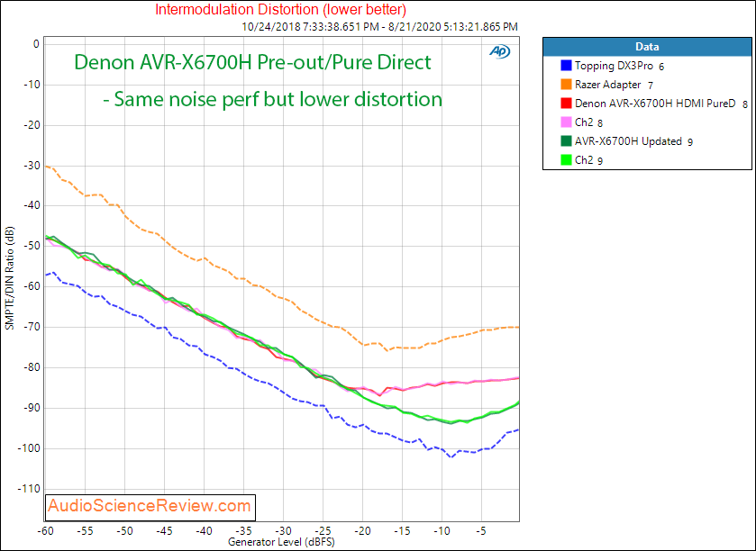The width and height of the screenshot is (756, 551).
Task: Click the "-25" horizontal axis tick
Action: click(323, 531)
